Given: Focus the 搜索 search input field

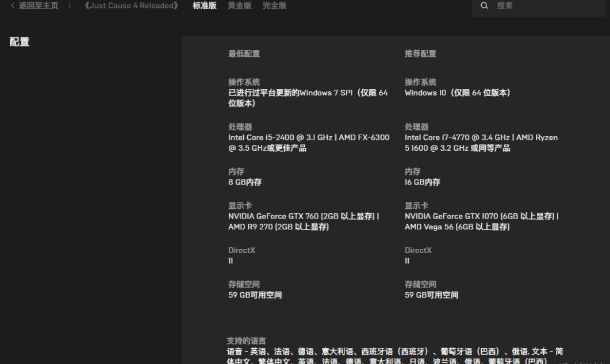Looking at the screenshot, I should pyautogui.click(x=539, y=6).
